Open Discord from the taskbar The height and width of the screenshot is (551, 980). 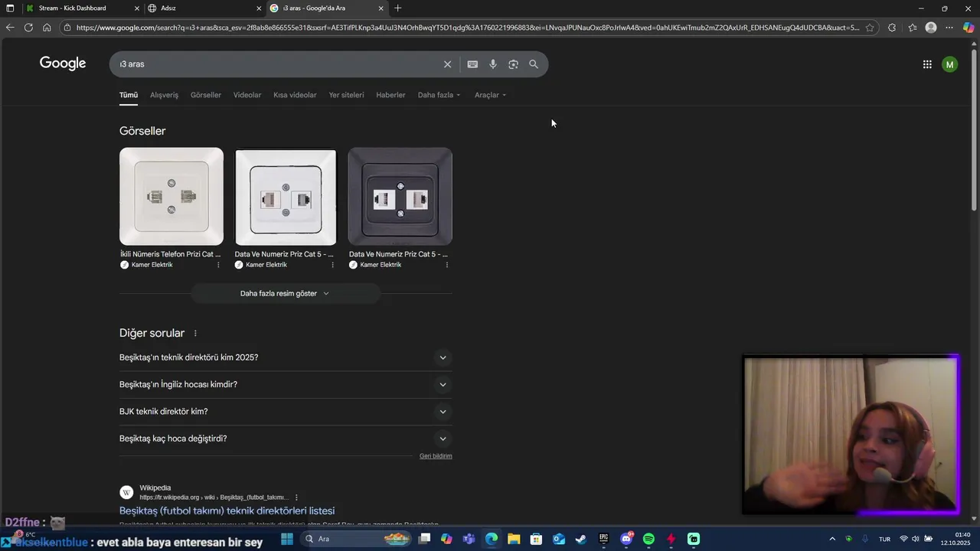tap(626, 539)
